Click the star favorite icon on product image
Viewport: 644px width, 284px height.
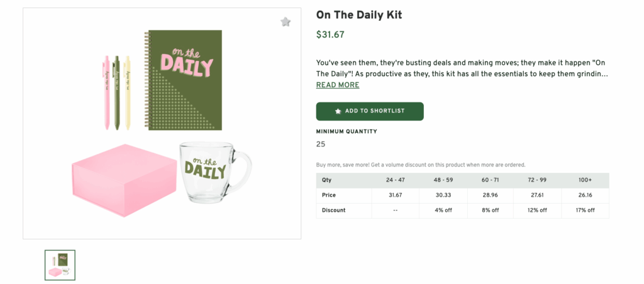(286, 22)
